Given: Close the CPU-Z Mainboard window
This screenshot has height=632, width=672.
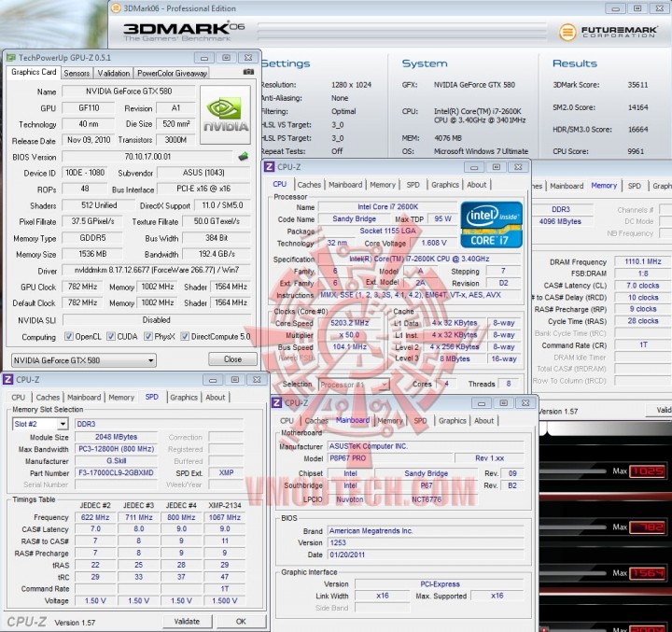Looking at the screenshot, I should click(x=525, y=403).
